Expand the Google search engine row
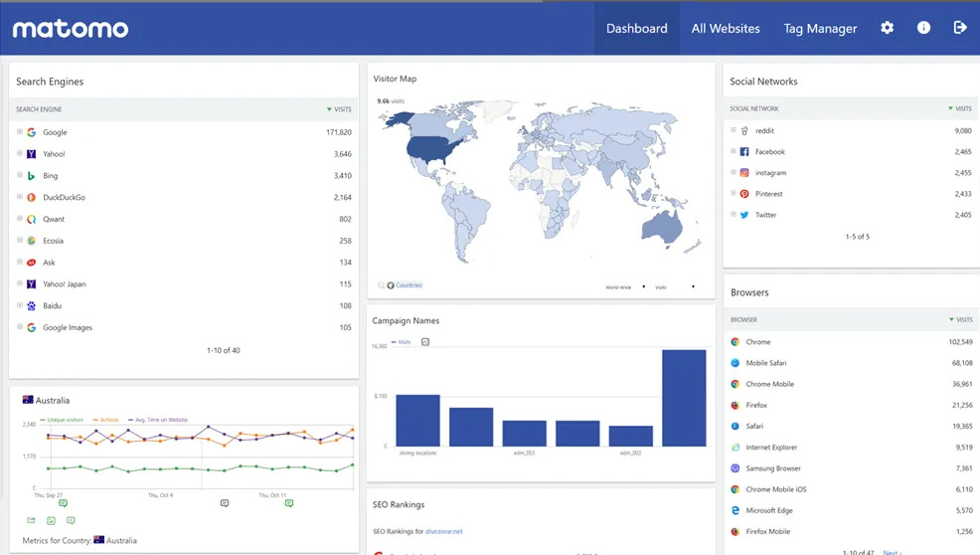This screenshot has width=980, height=555. (x=19, y=132)
